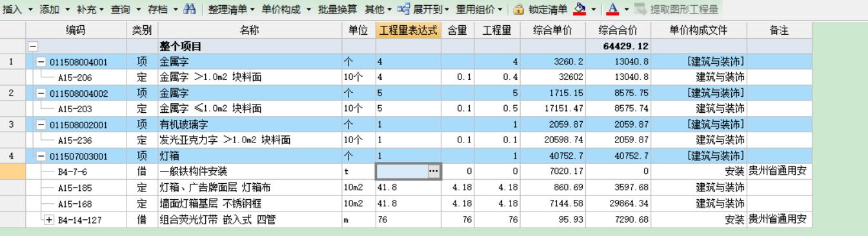
Task: Click the 备注 column header
Action: pyautogui.click(x=779, y=30)
